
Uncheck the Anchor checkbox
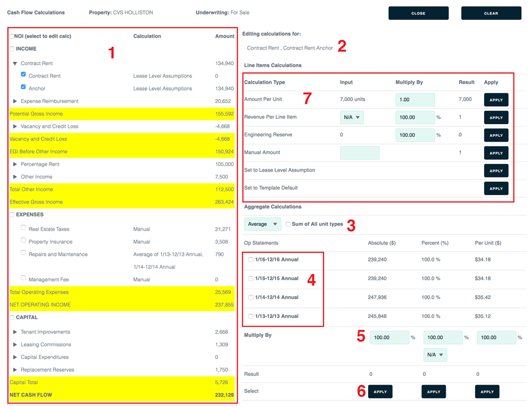23,87
